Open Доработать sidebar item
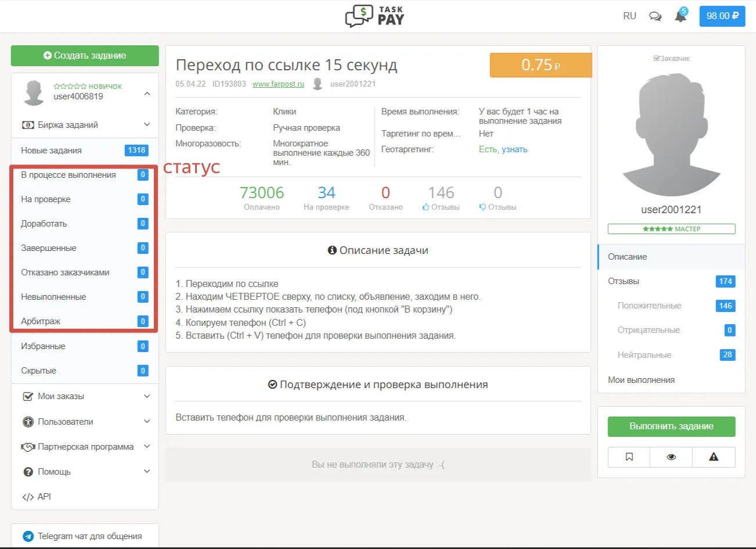This screenshot has height=549, width=756. click(x=85, y=224)
